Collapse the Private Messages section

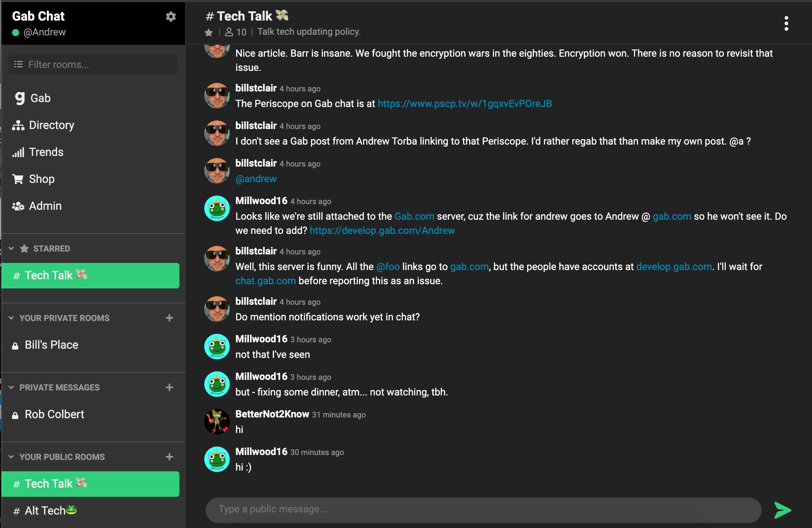coord(11,387)
